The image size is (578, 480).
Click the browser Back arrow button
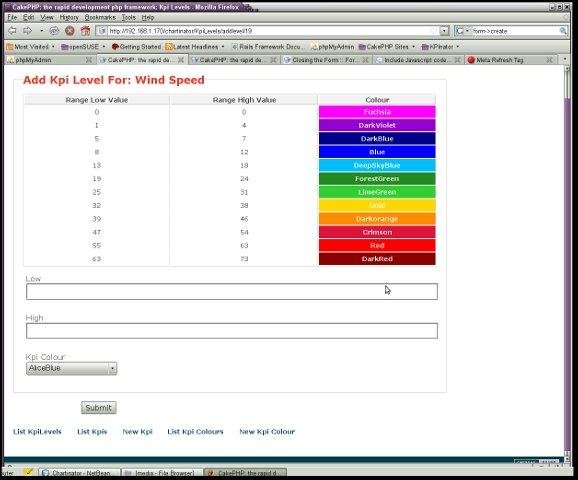12,31
